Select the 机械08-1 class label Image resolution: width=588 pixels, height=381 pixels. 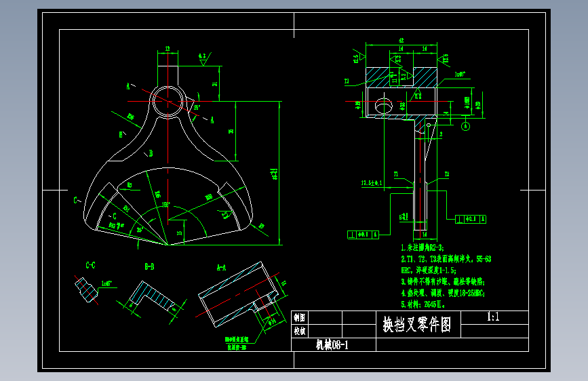pyautogui.click(x=332, y=345)
